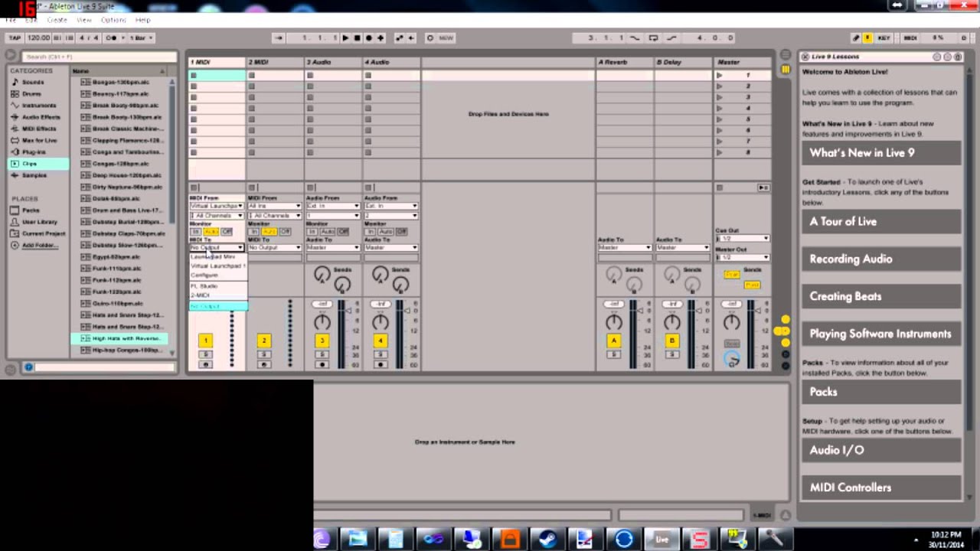The height and width of the screenshot is (551, 980).
Task: Toggle track 3 activator button
Action: click(x=322, y=340)
